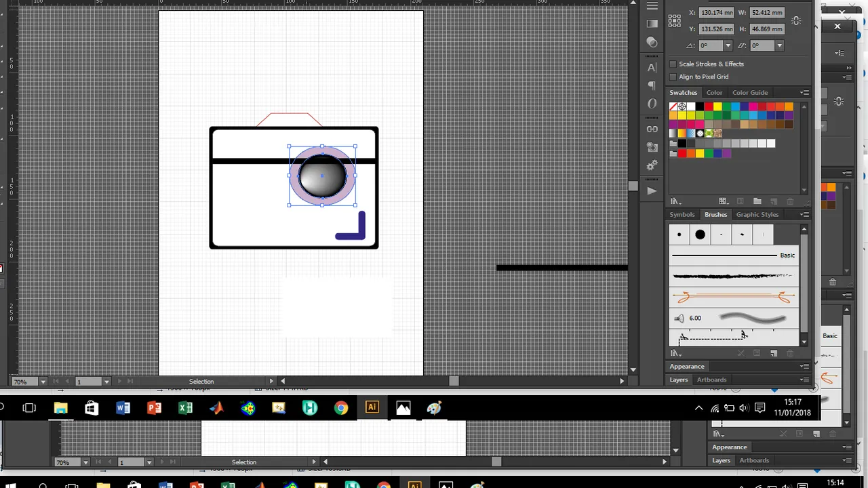Click the brush options icon in Brushes footer
The width and height of the screenshot is (868, 488).
757,353
